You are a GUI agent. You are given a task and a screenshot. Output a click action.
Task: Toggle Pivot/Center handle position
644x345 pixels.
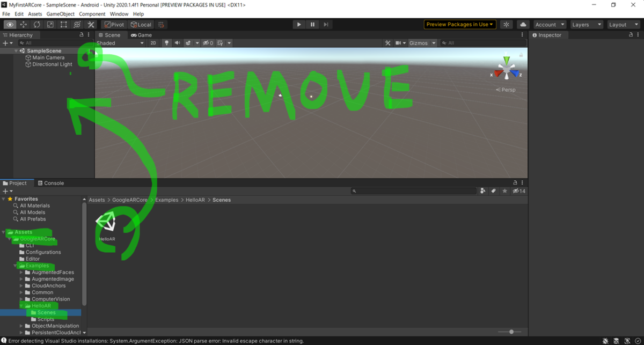click(x=114, y=25)
